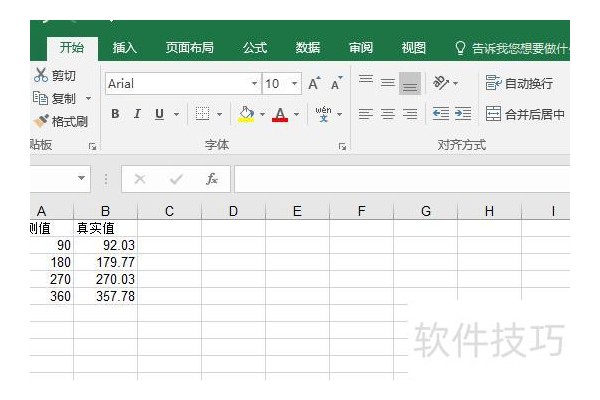Image resolution: width=600 pixels, height=400 pixels.
Task: Align text to vertical middle
Action: coord(388,83)
